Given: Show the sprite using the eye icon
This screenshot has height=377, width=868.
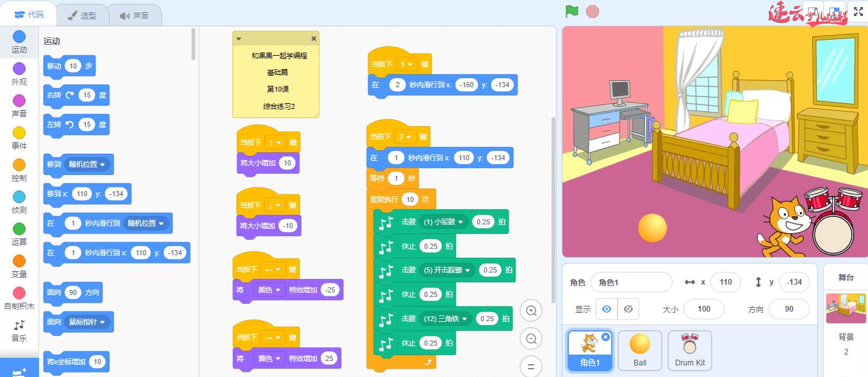Looking at the screenshot, I should [606, 309].
